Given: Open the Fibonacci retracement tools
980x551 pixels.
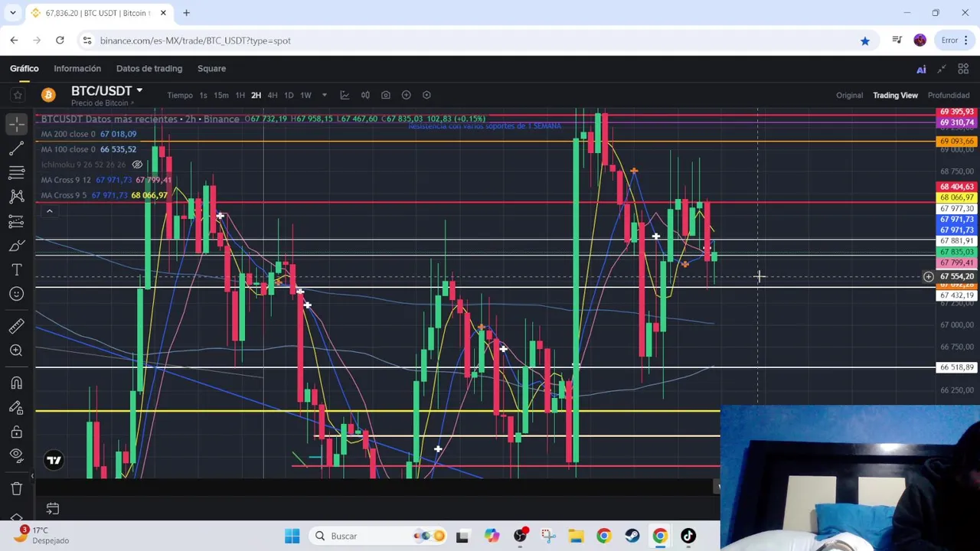Looking at the screenshot, I should pos(17,172).
